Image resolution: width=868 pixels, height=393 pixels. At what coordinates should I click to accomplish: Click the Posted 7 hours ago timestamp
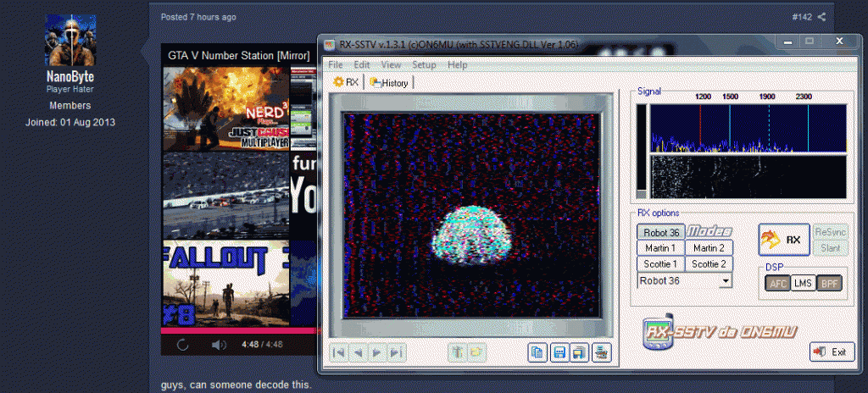pos(198,17)
